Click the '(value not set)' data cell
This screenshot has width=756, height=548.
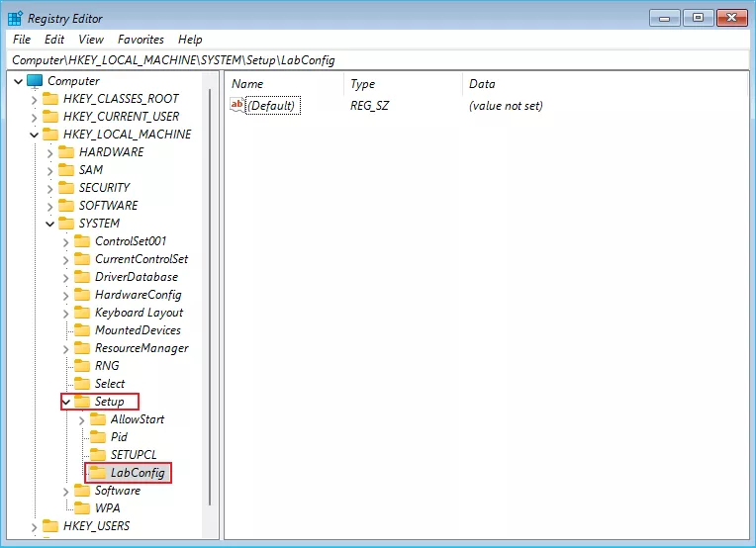[506, 106]
